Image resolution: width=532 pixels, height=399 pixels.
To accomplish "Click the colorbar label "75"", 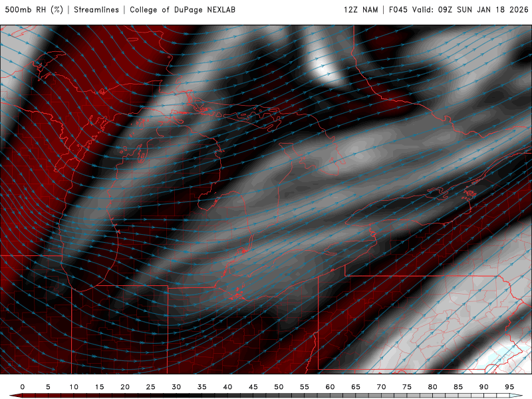I will pyautogui.click(x=407, y=387).
